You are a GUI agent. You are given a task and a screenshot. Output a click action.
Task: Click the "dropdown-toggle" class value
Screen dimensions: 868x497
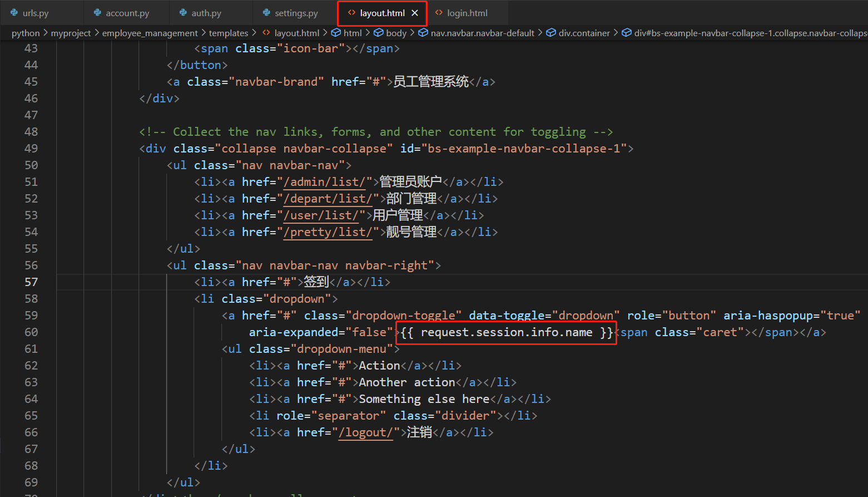pos(404,316)
